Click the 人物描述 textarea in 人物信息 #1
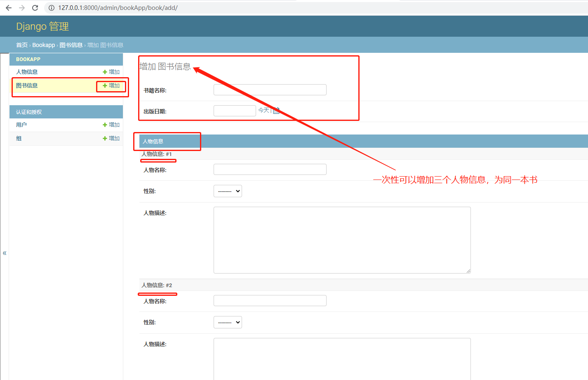 (342, 240)
